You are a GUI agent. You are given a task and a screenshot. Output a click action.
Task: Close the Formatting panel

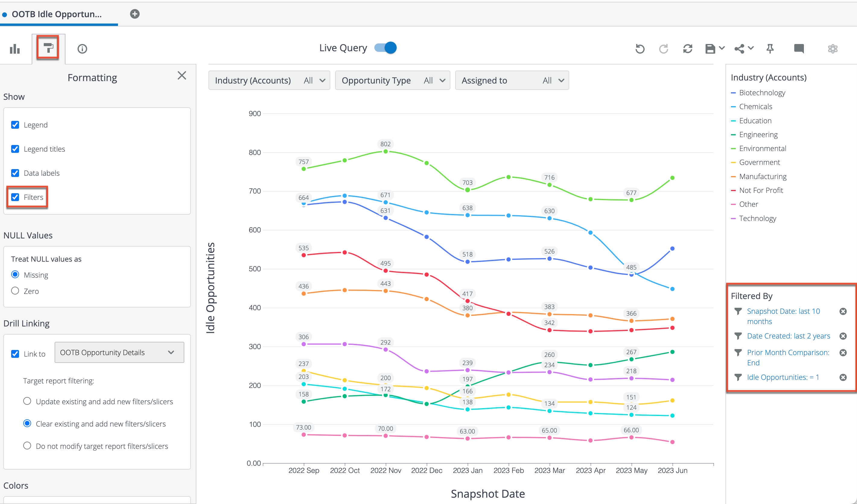pyautogui.click(x=182, y=75)
